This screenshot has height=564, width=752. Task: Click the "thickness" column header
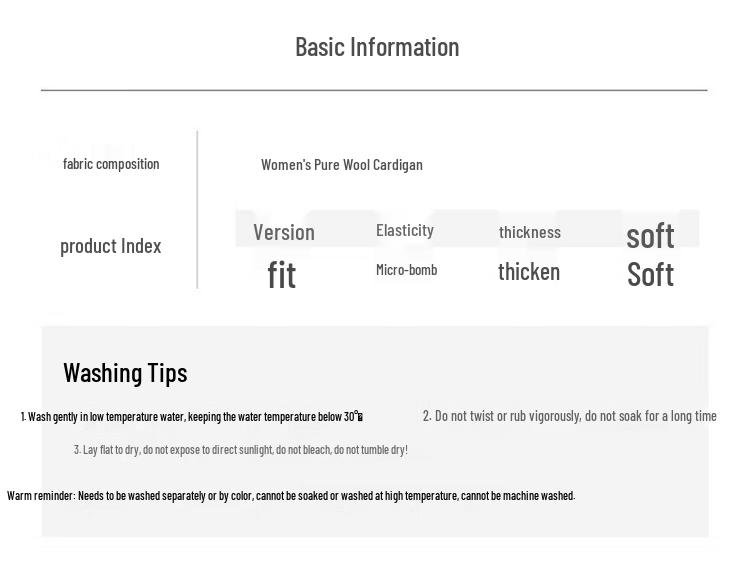click(530, 232)
